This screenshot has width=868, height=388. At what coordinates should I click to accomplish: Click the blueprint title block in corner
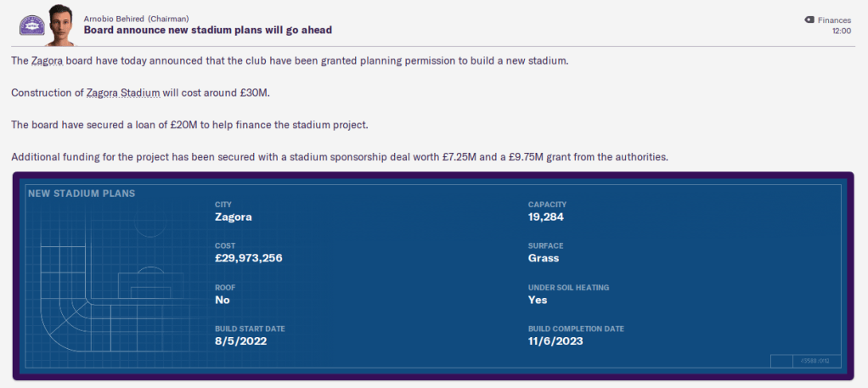805,362
